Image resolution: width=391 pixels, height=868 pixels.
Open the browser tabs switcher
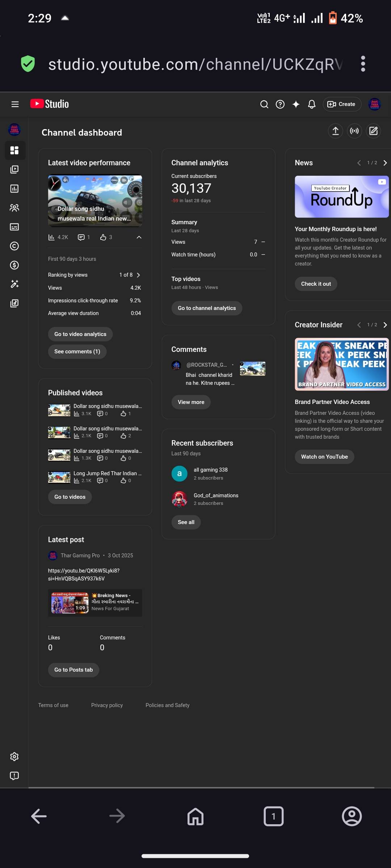point(273,816)
